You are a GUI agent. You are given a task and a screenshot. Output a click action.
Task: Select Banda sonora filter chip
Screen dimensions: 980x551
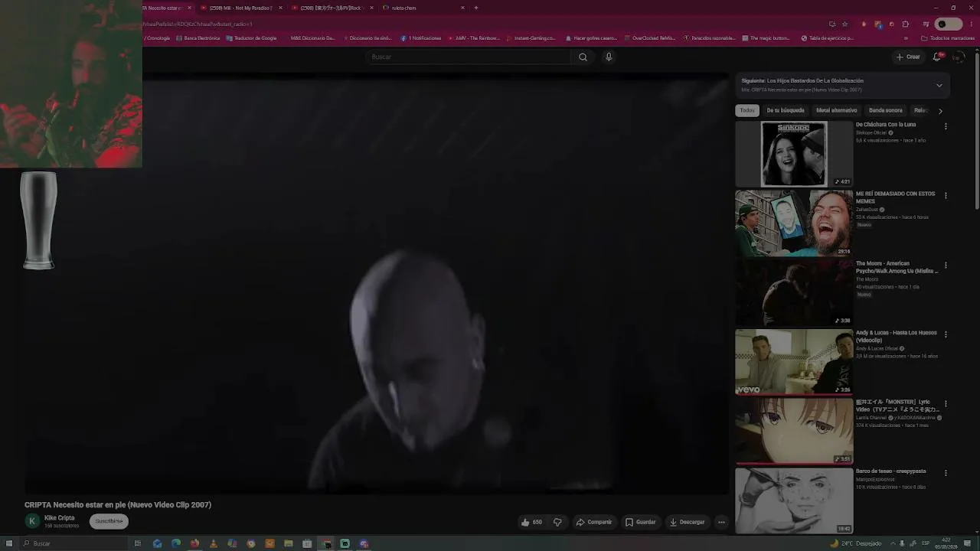886,110
